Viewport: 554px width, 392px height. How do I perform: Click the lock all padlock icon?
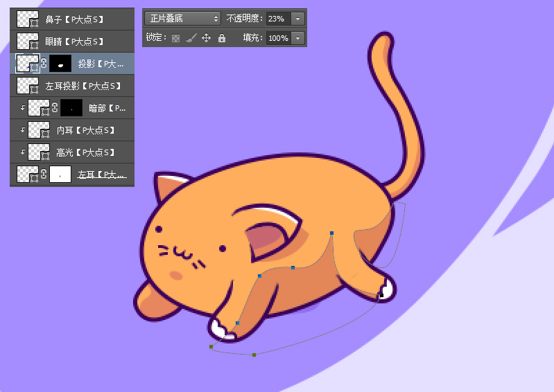coord(222,38)
